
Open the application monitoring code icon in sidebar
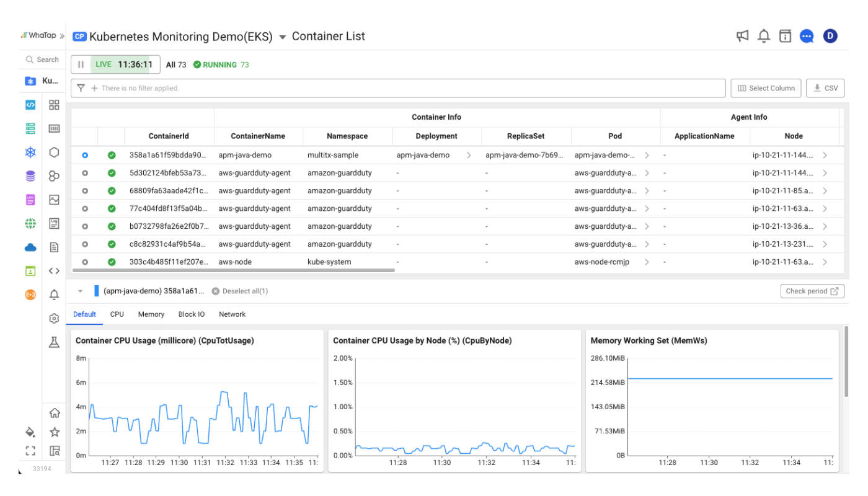click(x=30, y=105)
